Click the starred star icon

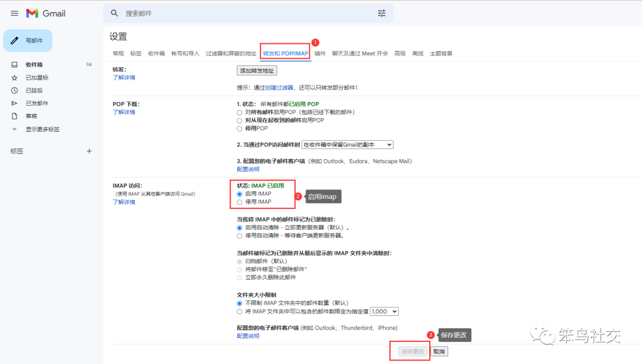click(14, 78)
